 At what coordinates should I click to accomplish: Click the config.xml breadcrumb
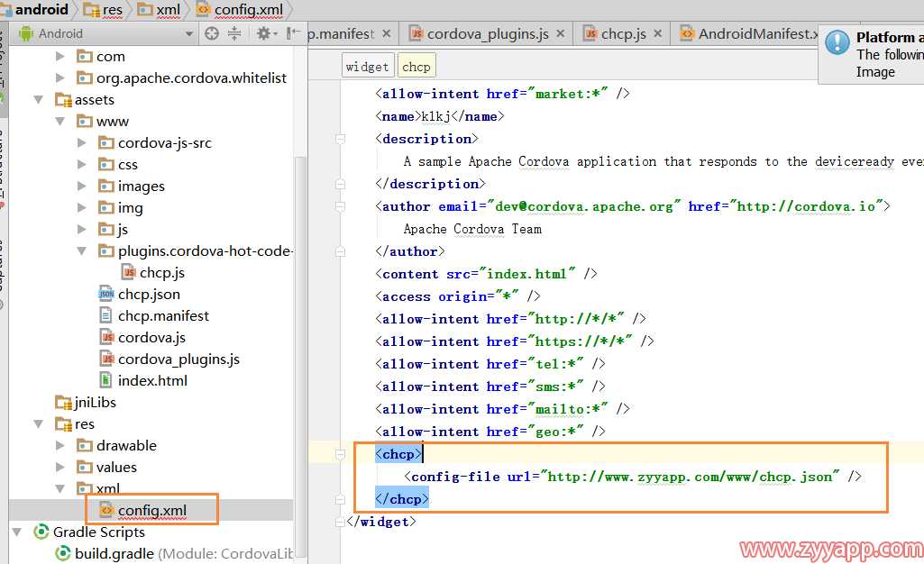(x=240, y=9)
